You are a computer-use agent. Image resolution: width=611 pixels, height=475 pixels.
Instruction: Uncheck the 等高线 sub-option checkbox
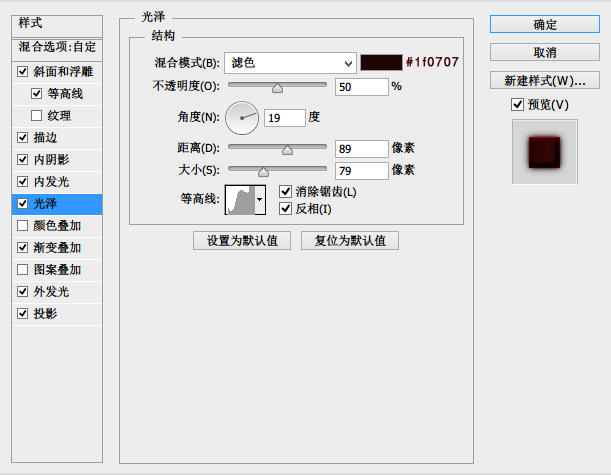click(36, 94)
